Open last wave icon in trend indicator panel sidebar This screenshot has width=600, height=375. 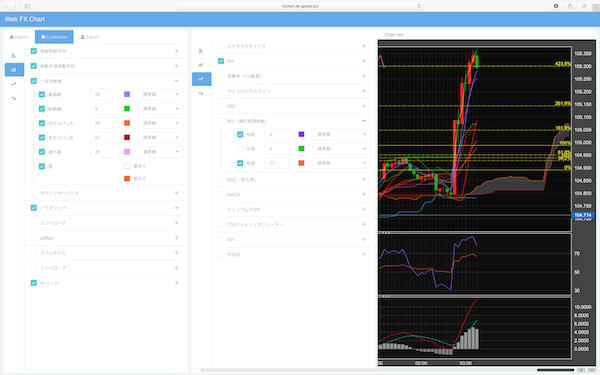(x=13, y=98)
